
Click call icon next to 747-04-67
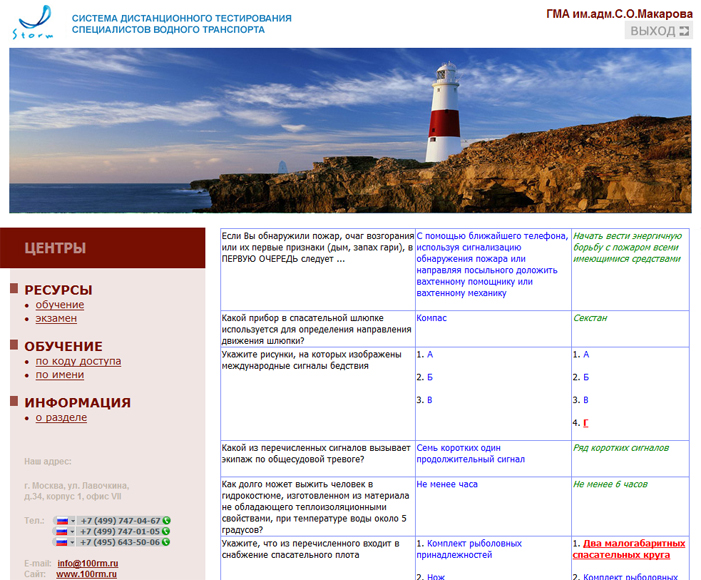tap(166, 521)
